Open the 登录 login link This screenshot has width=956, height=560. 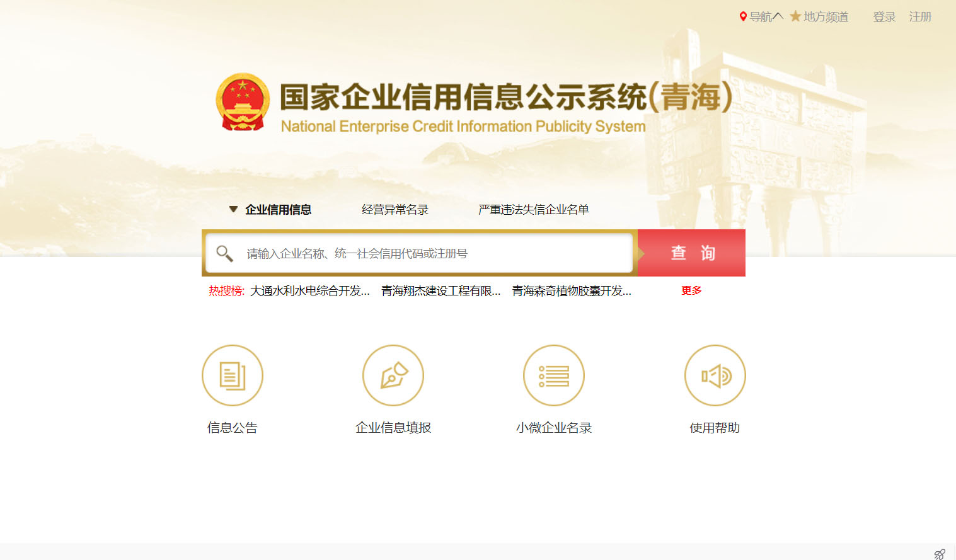884,17
